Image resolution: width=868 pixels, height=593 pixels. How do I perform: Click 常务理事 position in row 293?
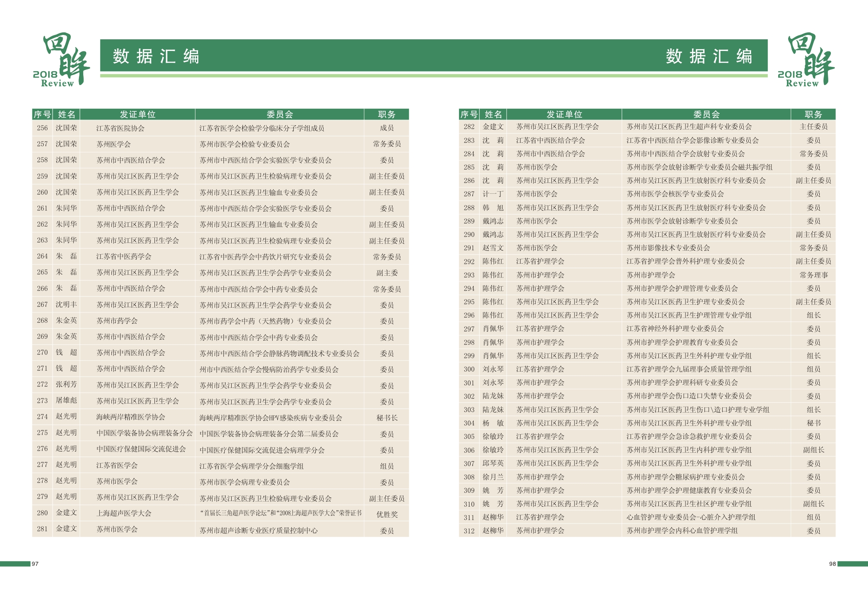[x=813, y=275]
